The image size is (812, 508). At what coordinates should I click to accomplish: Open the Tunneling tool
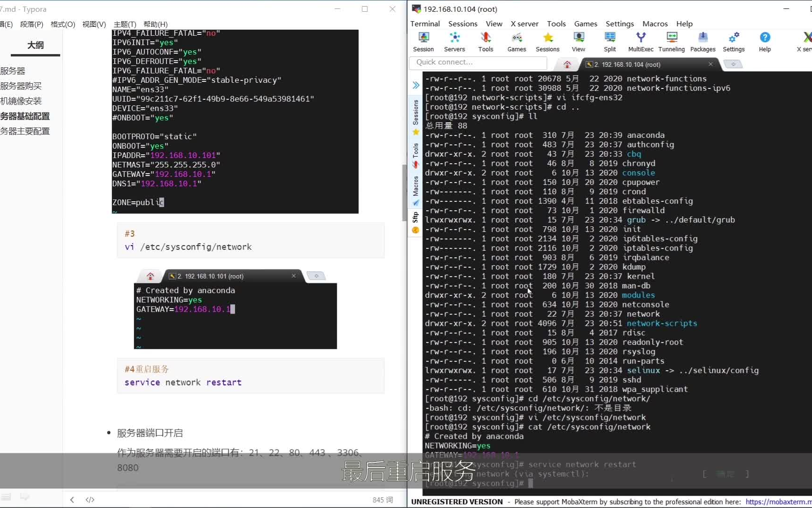pos(671,42)
